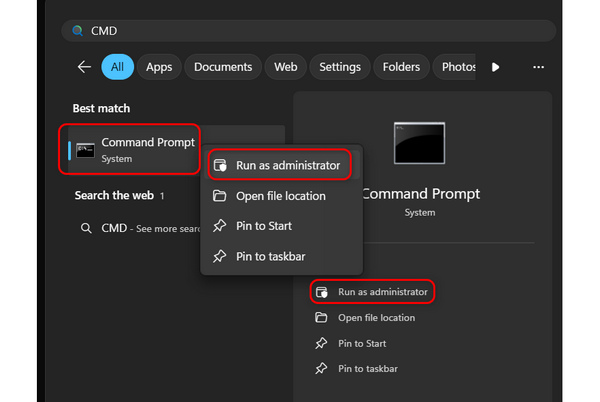Click the folder icon for Open file location in the preview pane

tap(321, 318)
